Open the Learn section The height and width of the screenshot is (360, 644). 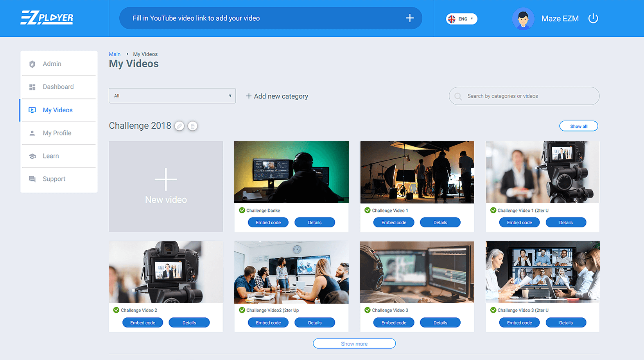[x=50, y=156]
